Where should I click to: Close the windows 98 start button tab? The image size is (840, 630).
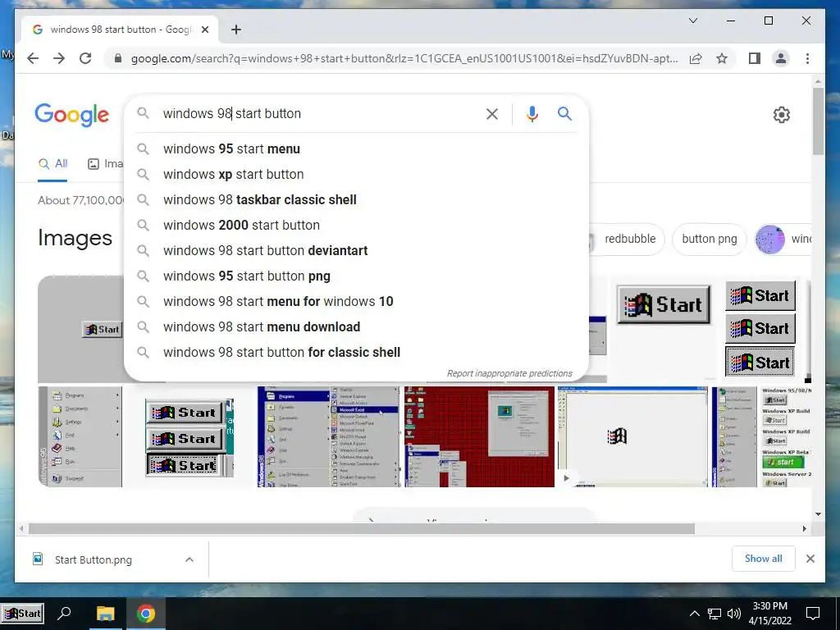204,30
